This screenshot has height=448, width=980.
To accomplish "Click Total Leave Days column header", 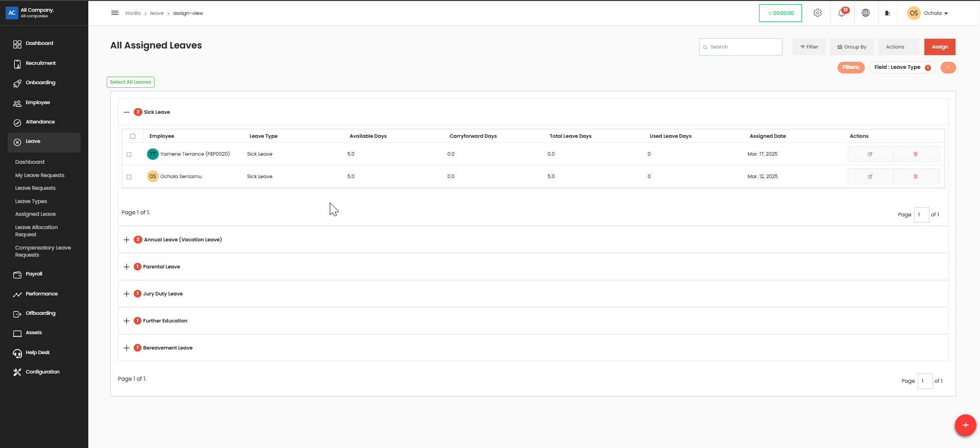I will point(571,136).
